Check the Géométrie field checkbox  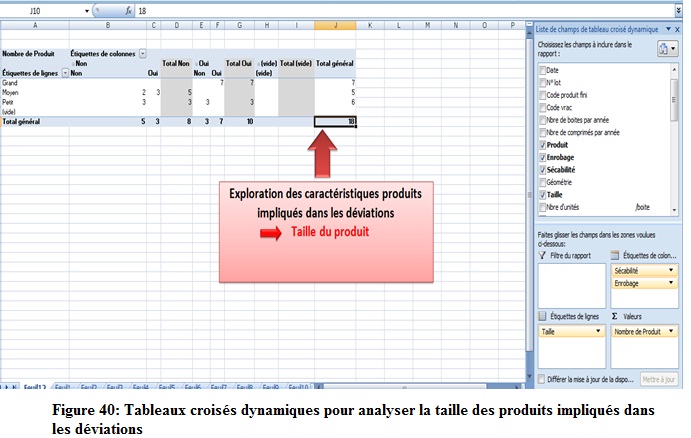pos(542,182)
